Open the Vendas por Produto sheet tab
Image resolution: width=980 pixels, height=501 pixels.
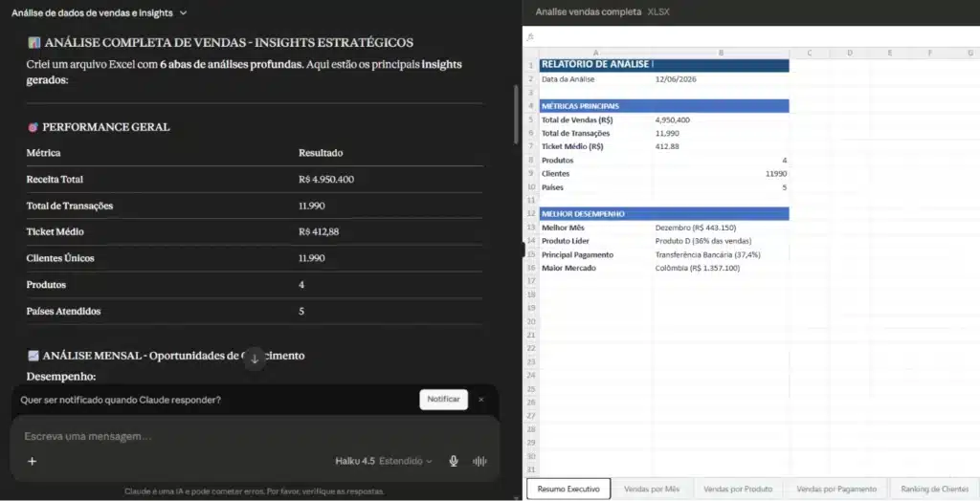tap(738, 489)
